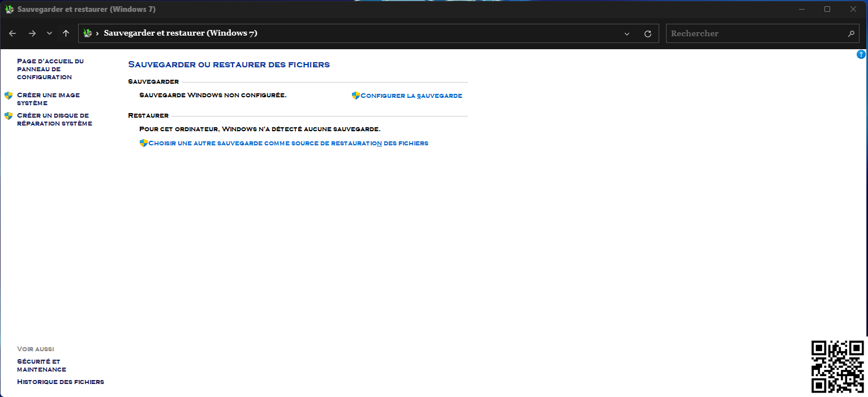The height and width of the screenshot is (397, 868).
Task: Open Créer une image système
Action: tap(48, 99)
